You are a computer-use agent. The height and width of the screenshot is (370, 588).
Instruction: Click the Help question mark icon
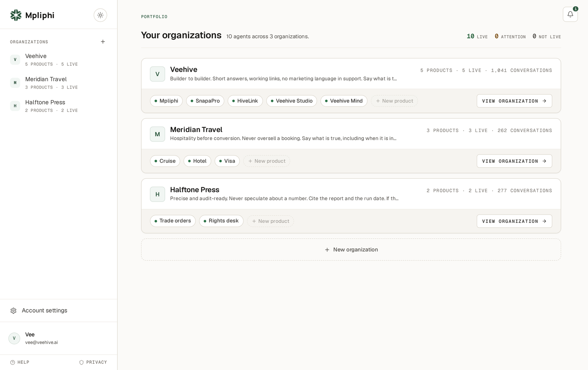pos(12,362)
